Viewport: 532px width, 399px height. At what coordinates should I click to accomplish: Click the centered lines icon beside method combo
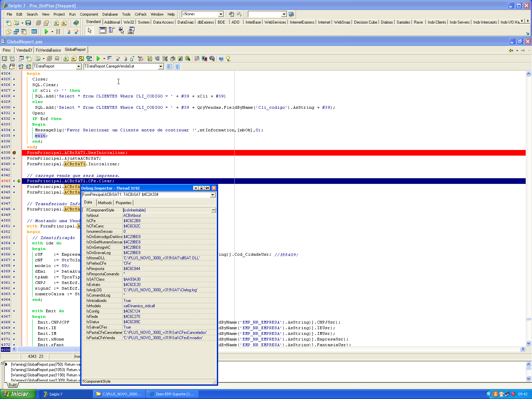(177, 66)
